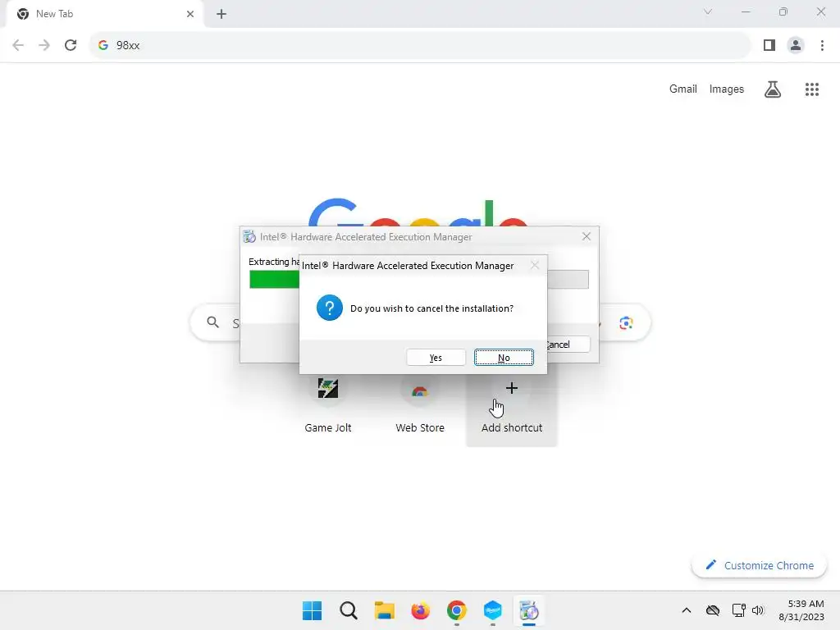The image size is (840, 630).
Task: Click Cancel in the installer window
Action: point(568,345)
